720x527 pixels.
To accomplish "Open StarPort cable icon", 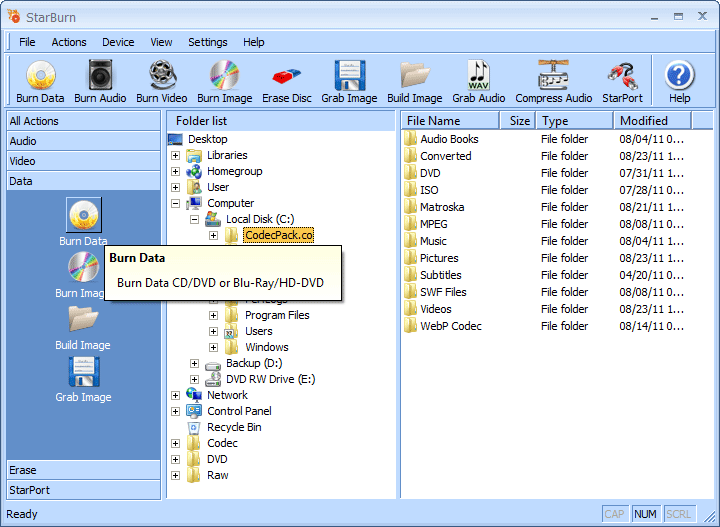I will (x=622, y=76).
